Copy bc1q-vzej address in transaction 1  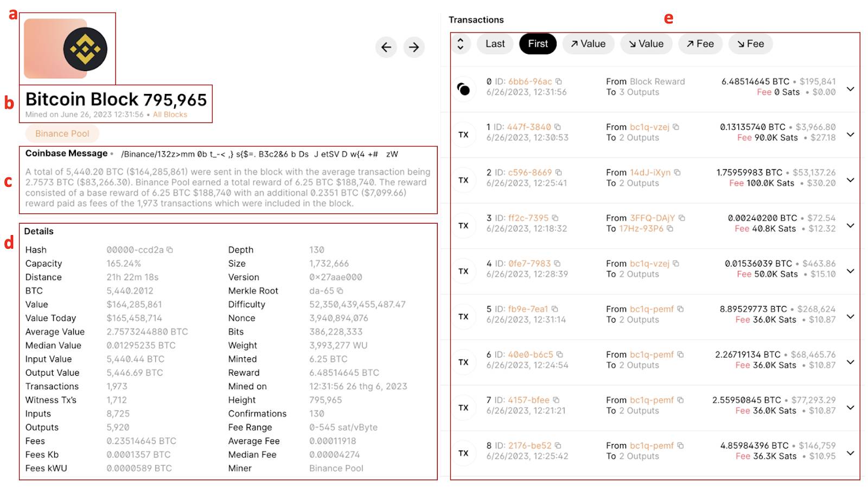coord(676,127)
